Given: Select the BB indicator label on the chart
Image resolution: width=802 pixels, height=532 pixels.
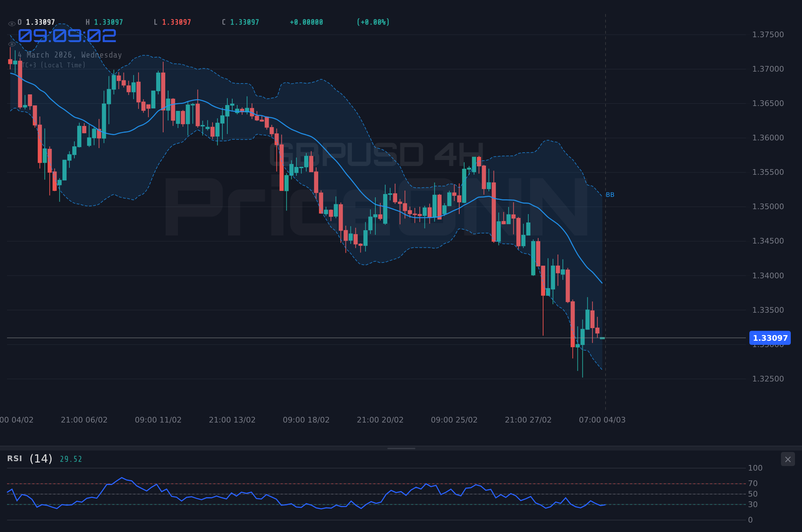Looking at the screenshot, I should [x=610, y=194].
